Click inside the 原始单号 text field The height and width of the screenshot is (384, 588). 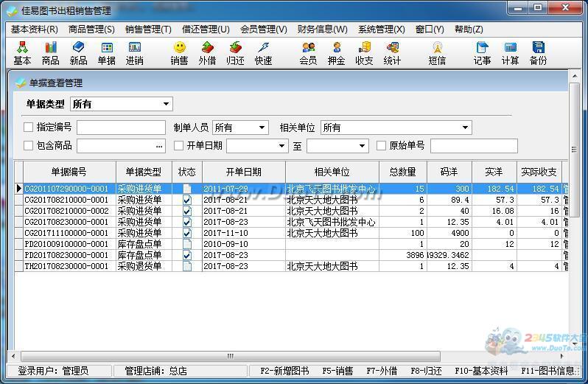(474, 146)
